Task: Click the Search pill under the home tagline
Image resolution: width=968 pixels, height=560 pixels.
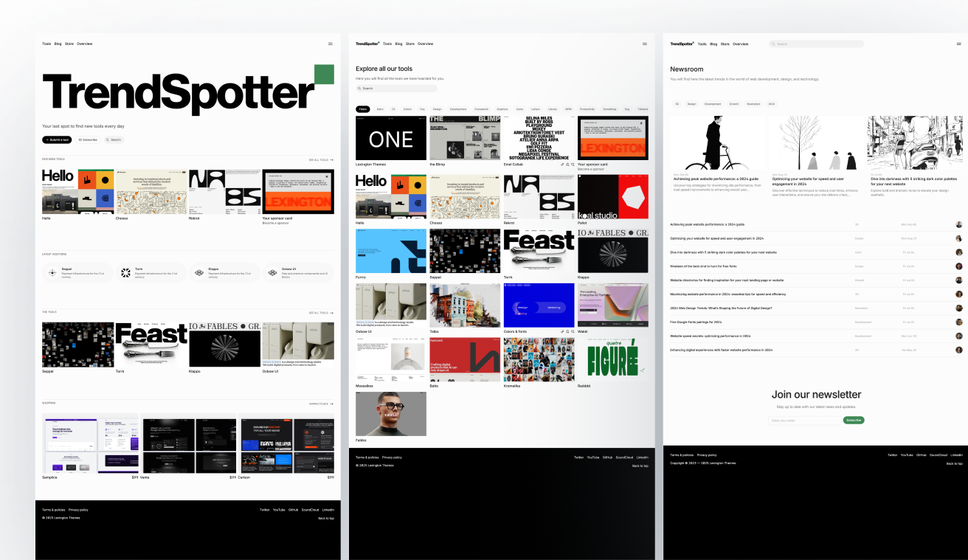Action: click(114, 139)
